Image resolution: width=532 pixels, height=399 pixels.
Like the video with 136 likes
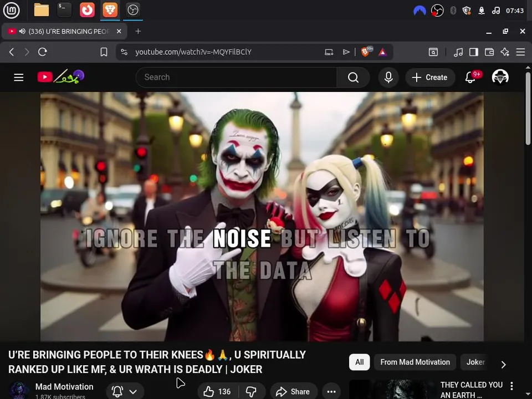pos(217,392)
